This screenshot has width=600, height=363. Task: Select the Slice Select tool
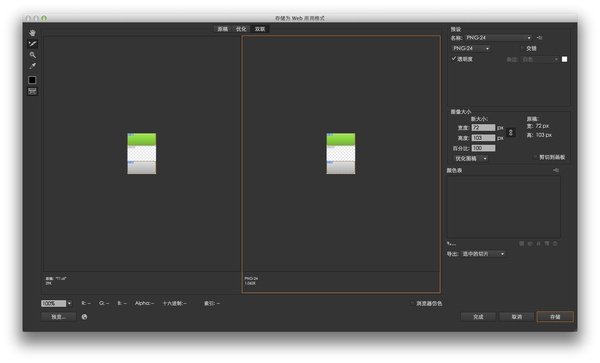[x=33, y=44]
